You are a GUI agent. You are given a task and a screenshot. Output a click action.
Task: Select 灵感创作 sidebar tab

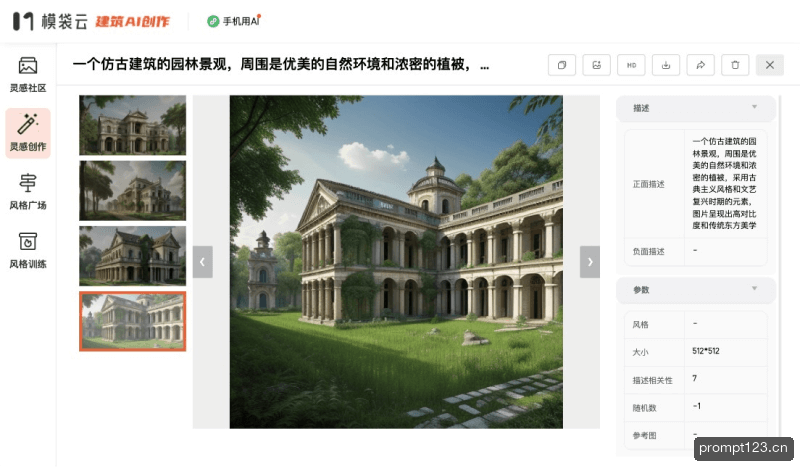pos(28,133)
